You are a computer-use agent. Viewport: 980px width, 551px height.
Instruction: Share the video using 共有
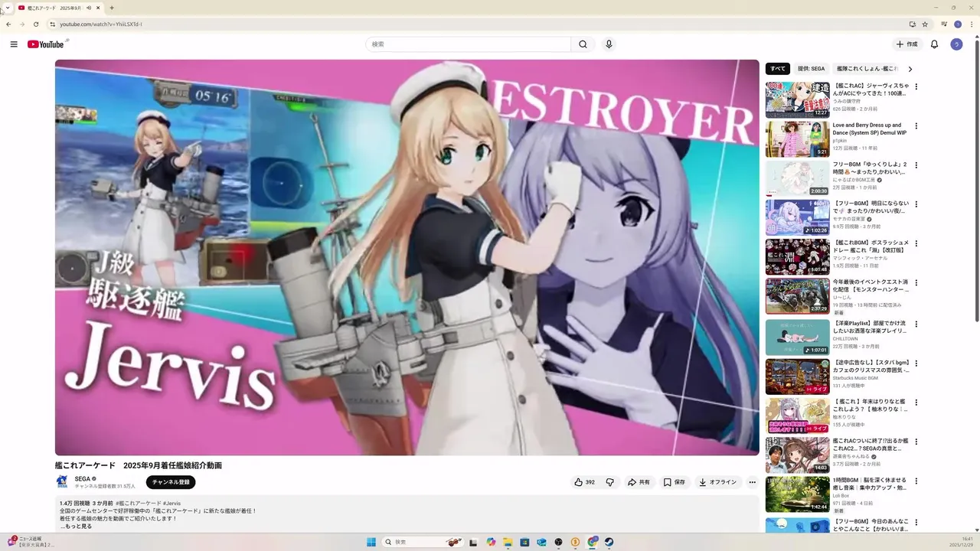tap(639, 482)
